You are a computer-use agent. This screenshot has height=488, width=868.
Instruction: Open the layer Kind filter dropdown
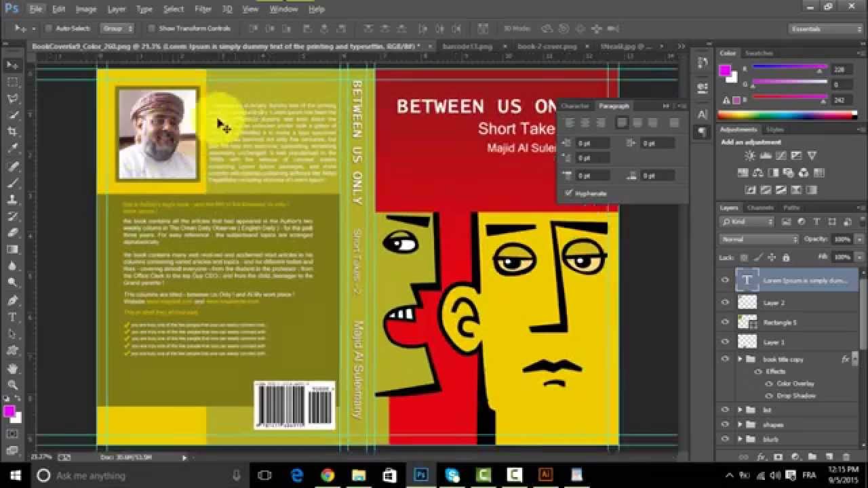(x=747, y=222)
